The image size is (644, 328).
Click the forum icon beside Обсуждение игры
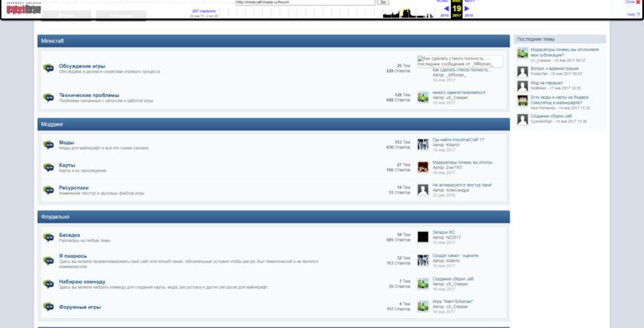coord(48,68)
